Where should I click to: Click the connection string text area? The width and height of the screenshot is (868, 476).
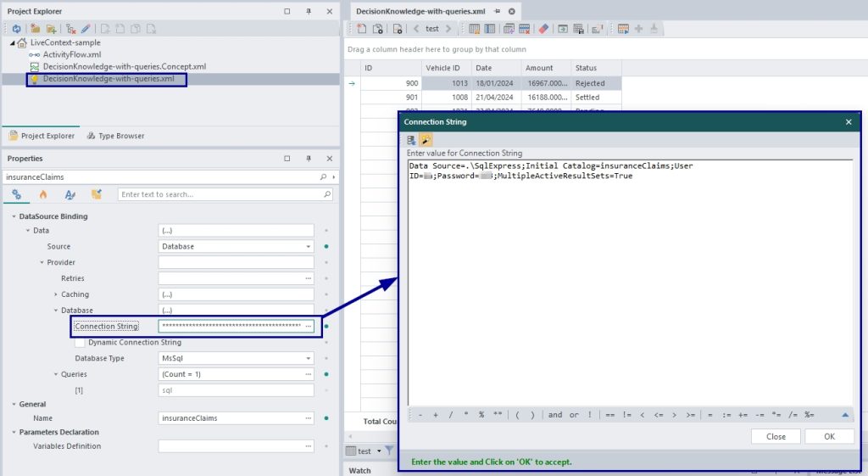[631, 283]
